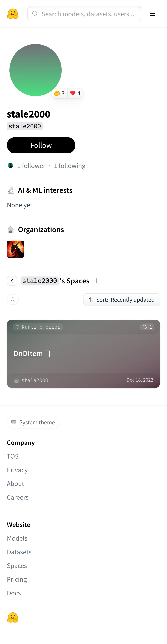
Task: Click the Hugging Face emoji in footer
Action: 13,617
